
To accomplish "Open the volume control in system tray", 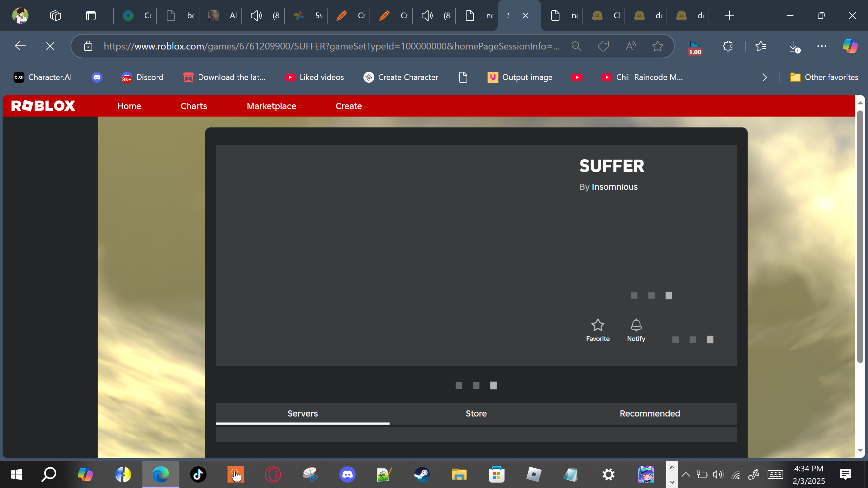I will pos(718,474).
